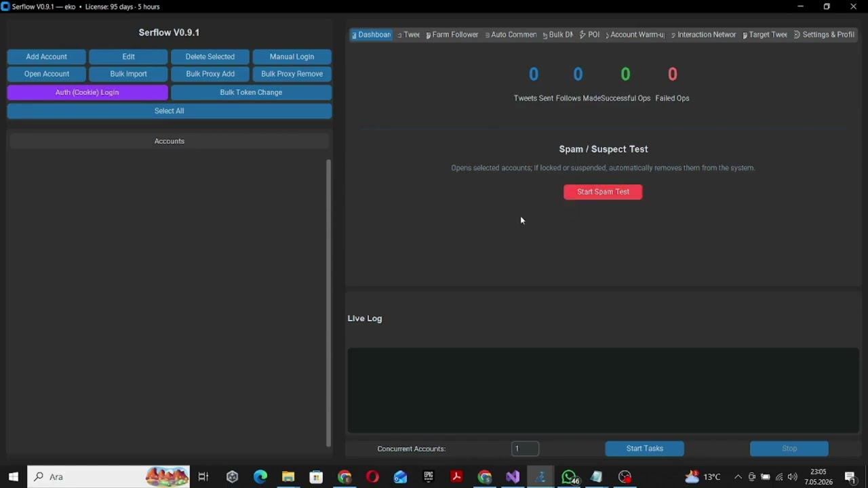Open Settings & Profile tab

point(824,35)
